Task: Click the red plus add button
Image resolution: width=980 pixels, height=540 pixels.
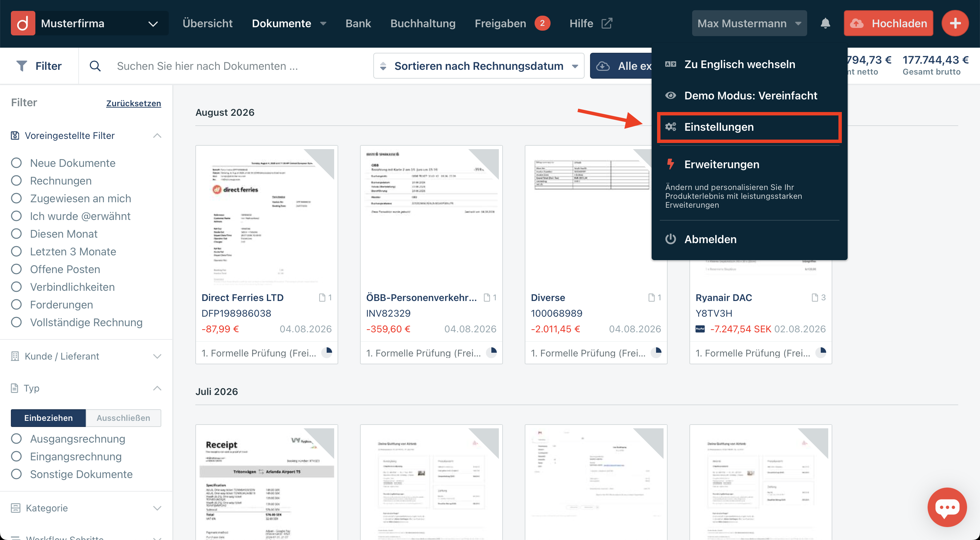Action: [955, 23]
